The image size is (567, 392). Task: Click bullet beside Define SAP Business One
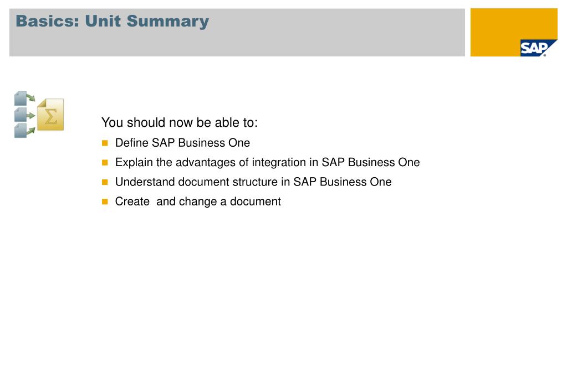click(x=105, y=143)
